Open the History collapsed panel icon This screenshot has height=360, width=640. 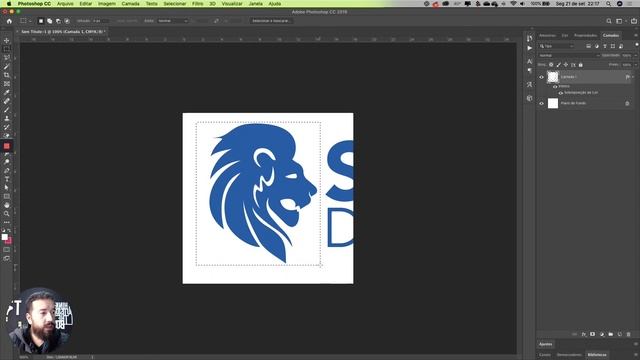(x=529, y=38)
